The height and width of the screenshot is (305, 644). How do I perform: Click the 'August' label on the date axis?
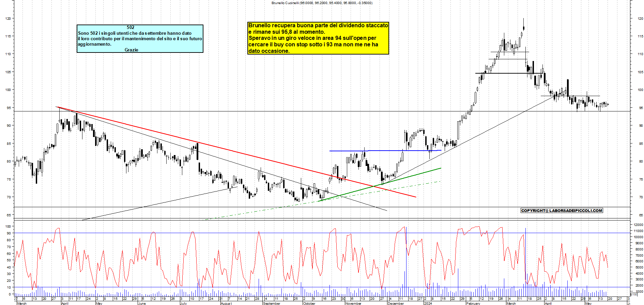pos(226,303)
